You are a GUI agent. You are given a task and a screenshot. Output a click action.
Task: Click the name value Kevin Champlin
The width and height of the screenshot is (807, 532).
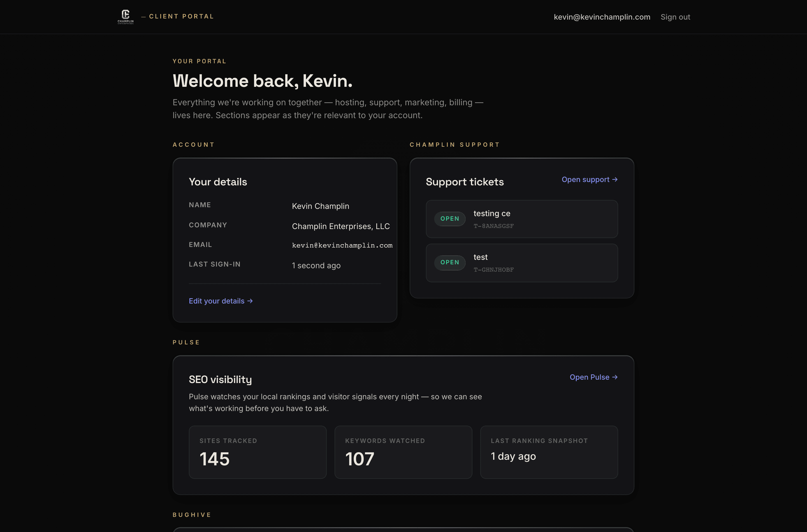(x=320, y=206)
